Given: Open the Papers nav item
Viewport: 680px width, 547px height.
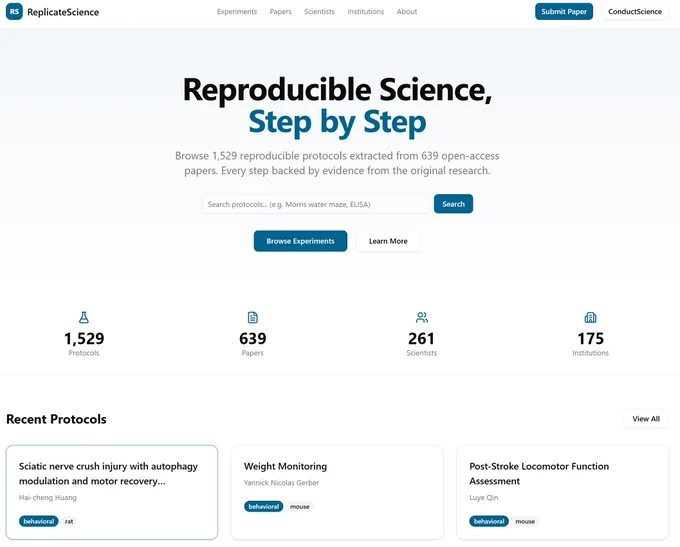Looking at the screenshot, I should click(x=281, y=12).
